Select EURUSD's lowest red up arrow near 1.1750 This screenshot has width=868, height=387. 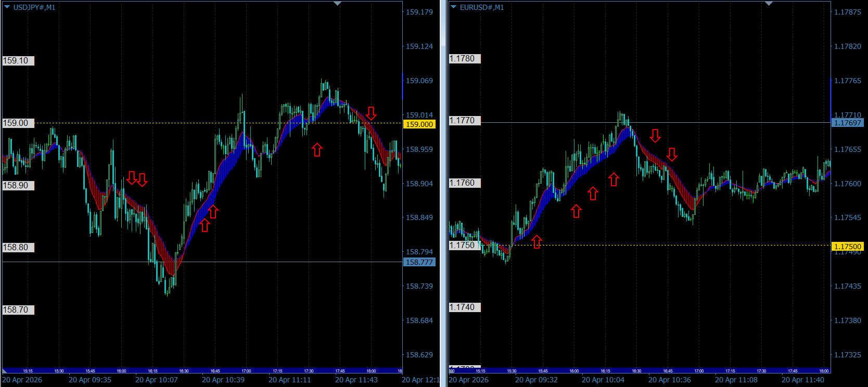click(537, 242)
